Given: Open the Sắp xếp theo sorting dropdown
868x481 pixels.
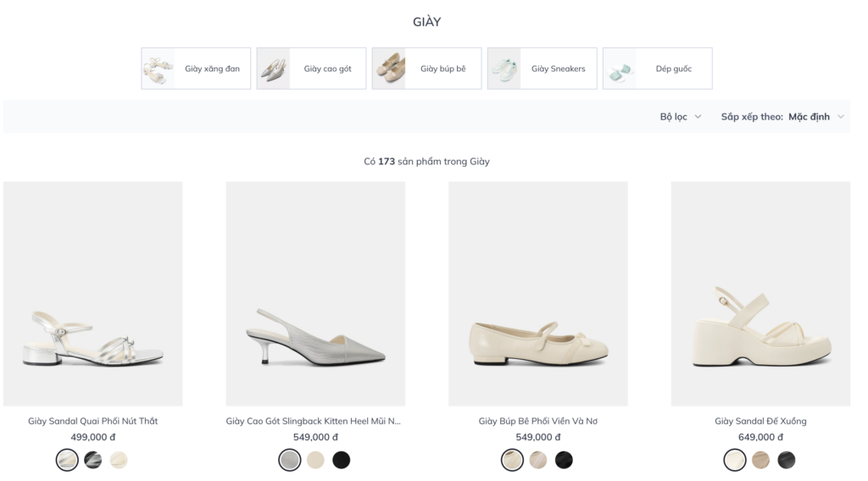Looking at the screenshot, I should pyautogui.click(x=782, y=117).
